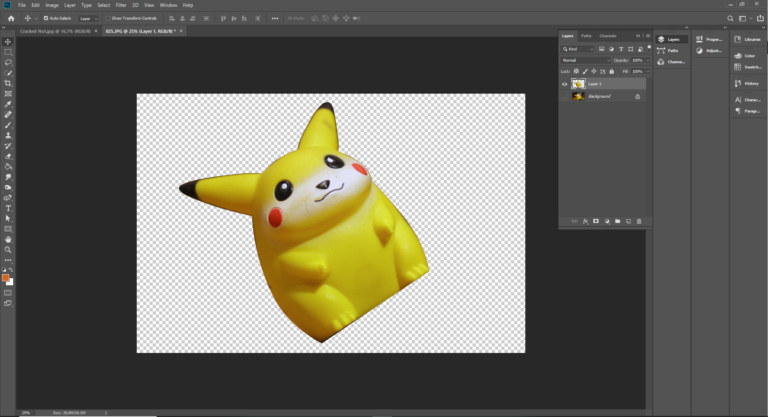Open the Opacity slider dropdown arrow
Viewport: 768px width, 417px height.
(x=648, y=60)
